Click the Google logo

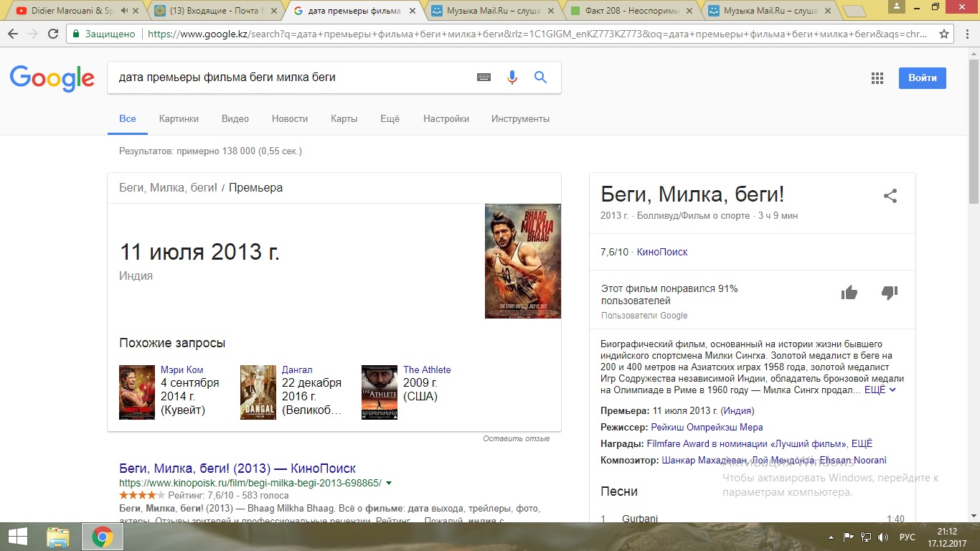(x=52, y=77)
